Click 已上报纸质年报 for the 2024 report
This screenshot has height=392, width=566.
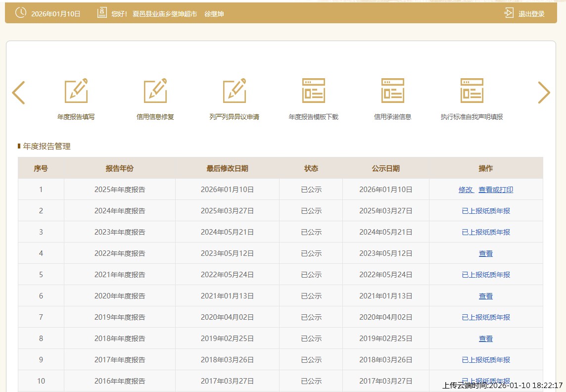click(486, 211)
